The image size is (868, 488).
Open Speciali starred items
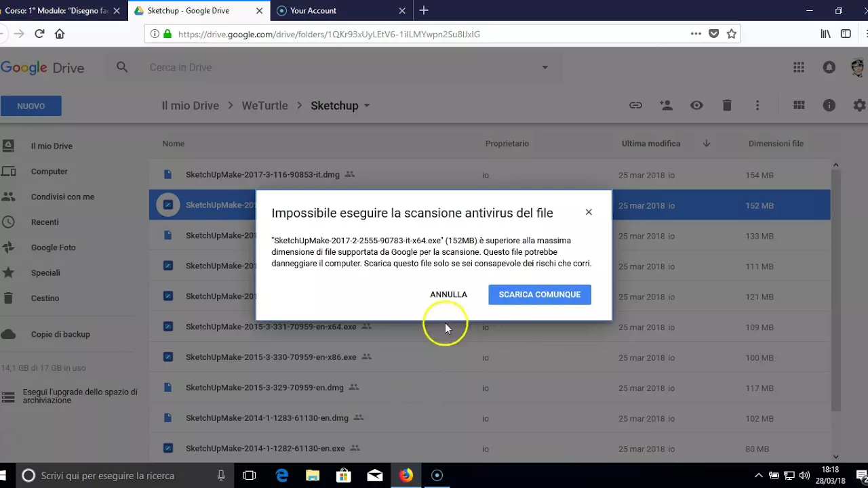(45, 272)
